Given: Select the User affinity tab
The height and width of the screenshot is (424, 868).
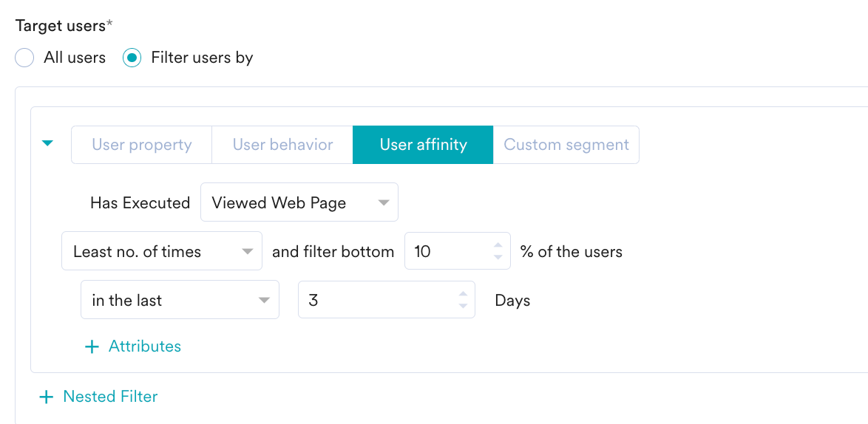Looking at the screenshot, I should (x=423, y=145).
